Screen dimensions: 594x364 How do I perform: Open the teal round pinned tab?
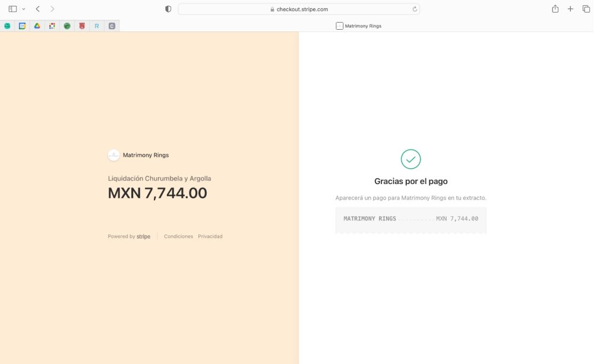click(7, 26)
